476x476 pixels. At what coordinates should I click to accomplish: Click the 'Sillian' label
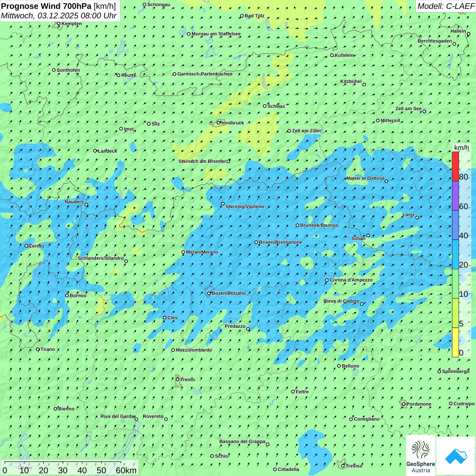358,238
